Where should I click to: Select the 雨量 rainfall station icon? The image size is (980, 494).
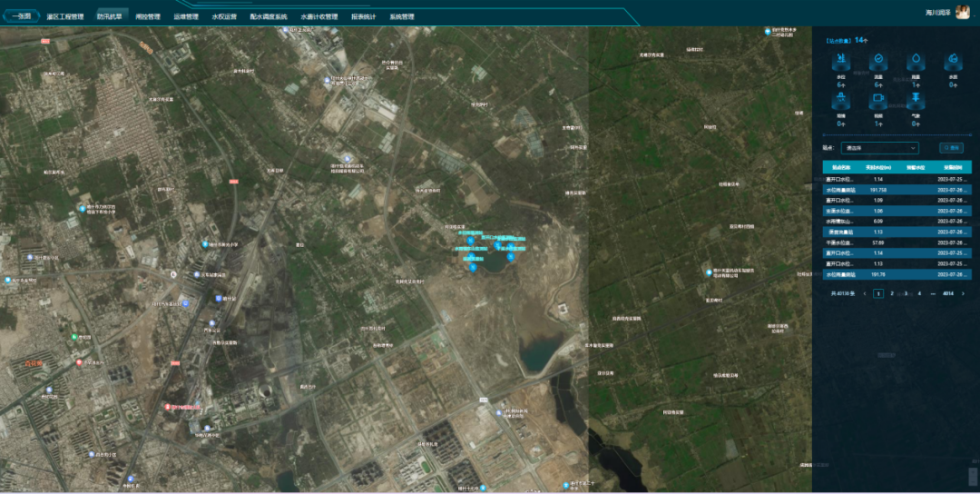[916, 62]
